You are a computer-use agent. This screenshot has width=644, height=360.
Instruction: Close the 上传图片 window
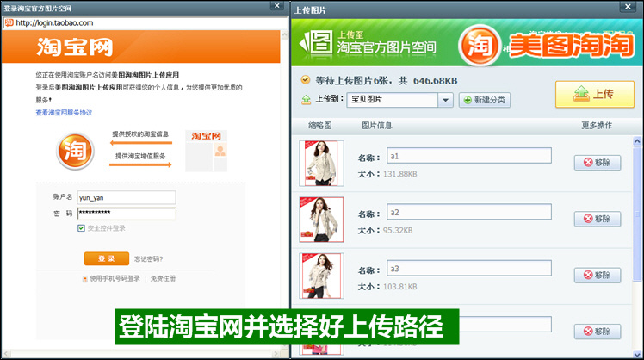tap(628, 7)
